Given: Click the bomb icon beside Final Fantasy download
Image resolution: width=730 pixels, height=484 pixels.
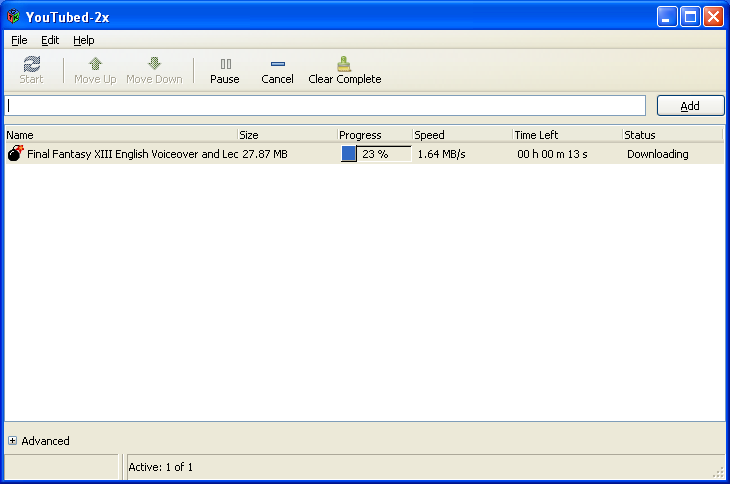Looking at the screenshot, I should 15,154.
